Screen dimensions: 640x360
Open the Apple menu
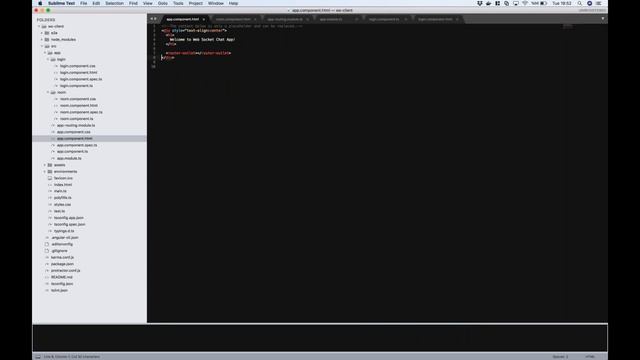point(40,3)
